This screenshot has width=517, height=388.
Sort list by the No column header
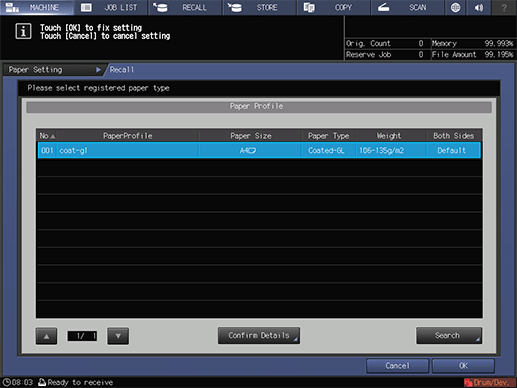click(x=47, y=136)
